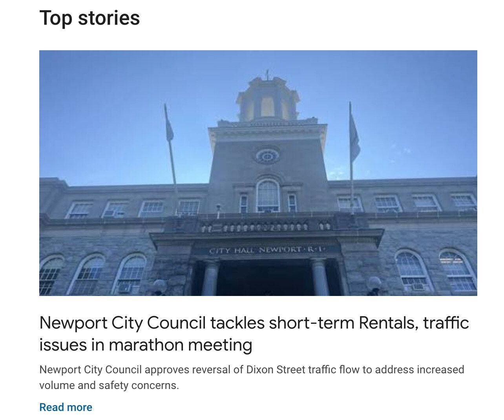Click the article summary about traffic flow
Screen dimensions: 504x420
pos(252,377)
